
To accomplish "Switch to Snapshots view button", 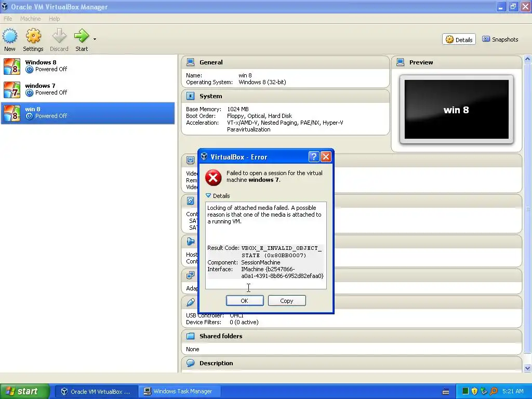I will [500, 39].
